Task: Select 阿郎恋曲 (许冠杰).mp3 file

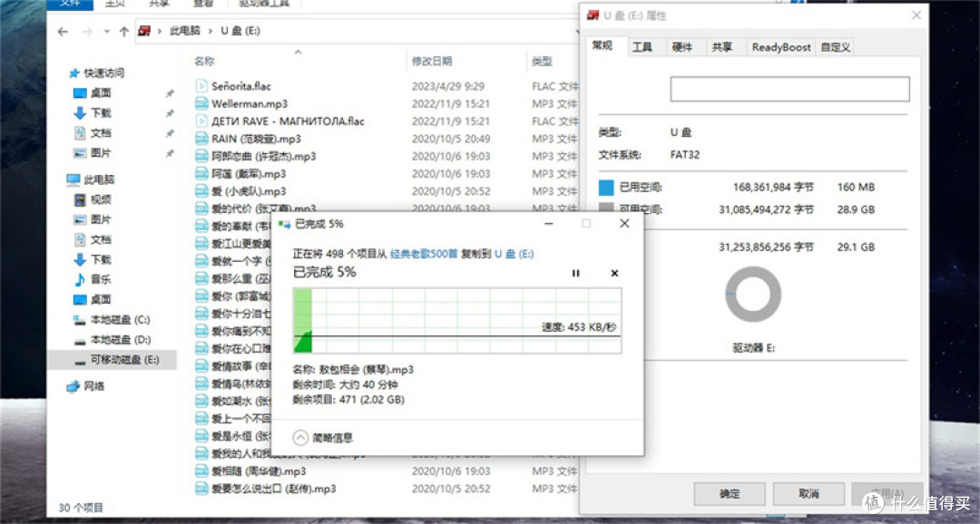Action: [264, 156]
